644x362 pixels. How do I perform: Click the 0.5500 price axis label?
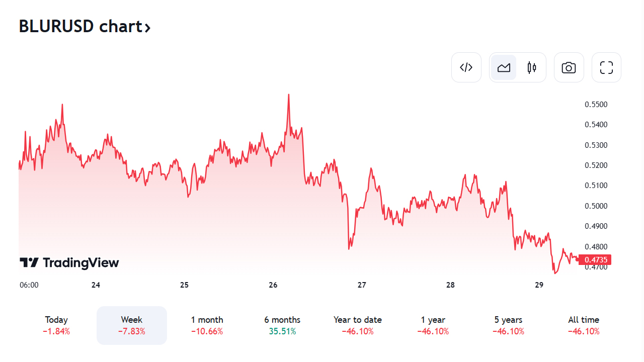point(596,105)
